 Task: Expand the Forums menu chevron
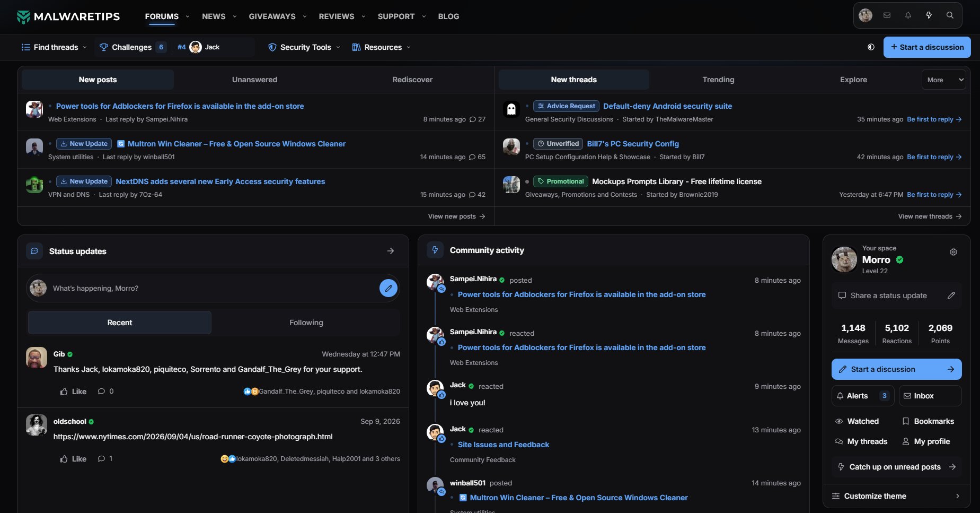(188, 16)
